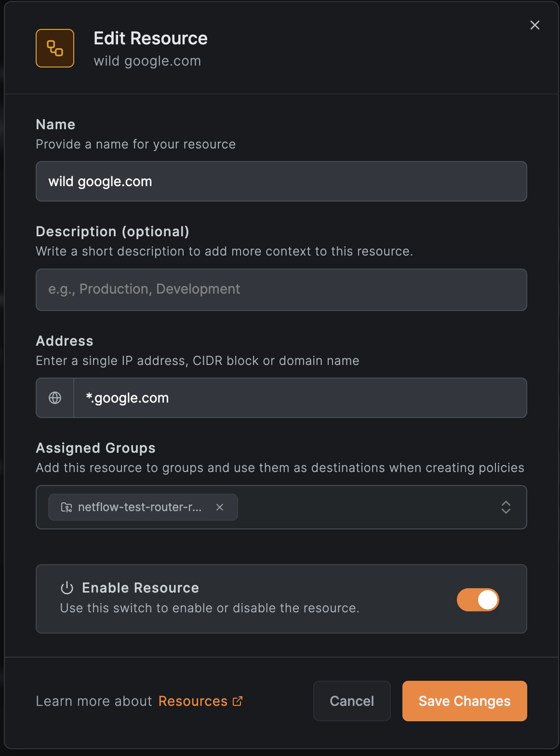Click the Enable Resource label text

tap(140, 588)
